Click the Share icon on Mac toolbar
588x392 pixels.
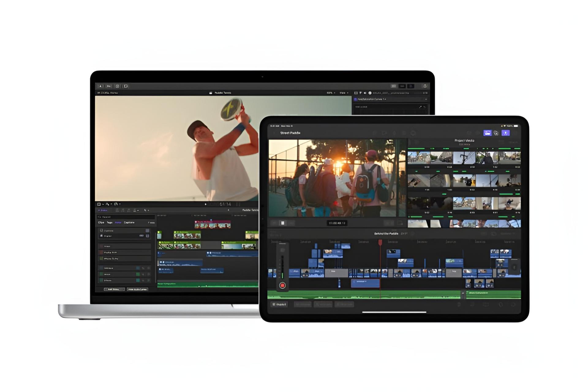tap(424, 86)
